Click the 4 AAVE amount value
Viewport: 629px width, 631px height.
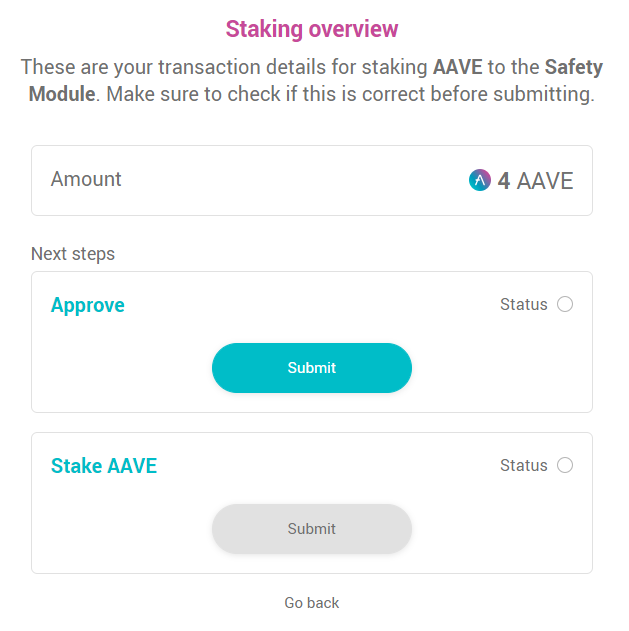point(535,181)
